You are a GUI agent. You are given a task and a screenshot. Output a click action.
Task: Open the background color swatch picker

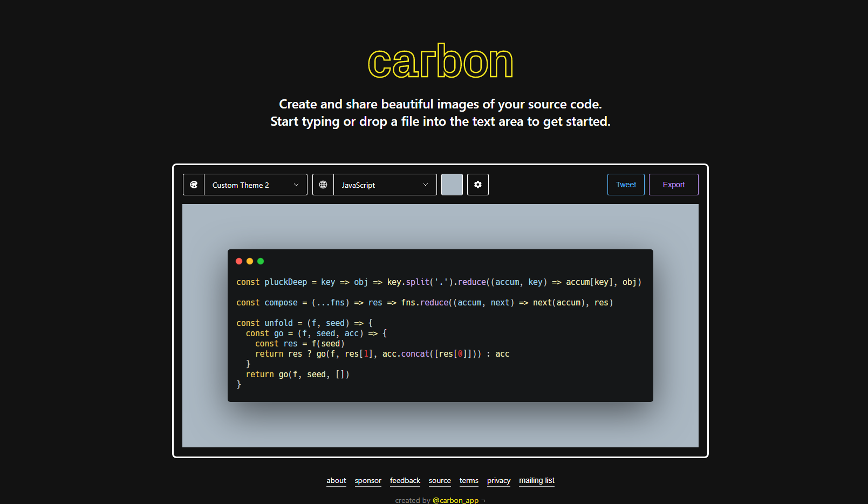452,185
